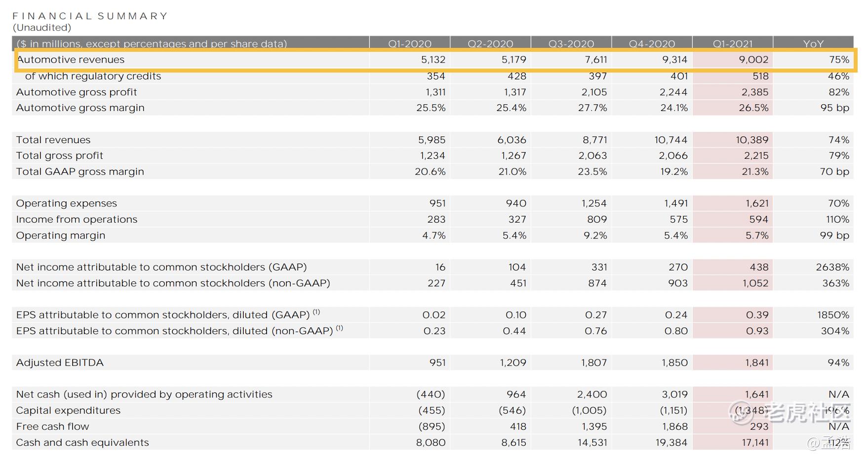Viewport: 868px width, 463px height.
Task: Click Q1-2020 cash equivalents value 8,080
Action: pyautogui.click(x=431, y=443)
